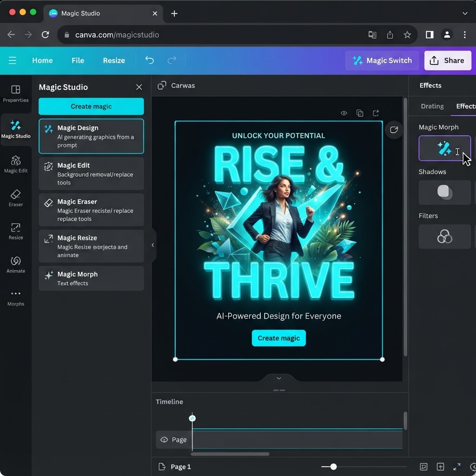Select the Magic Eraser panel option

[91, 210]
